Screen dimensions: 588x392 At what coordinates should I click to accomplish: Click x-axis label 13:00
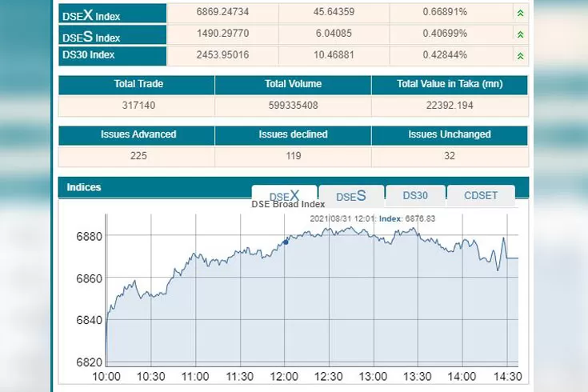click(x=373, y=376)
